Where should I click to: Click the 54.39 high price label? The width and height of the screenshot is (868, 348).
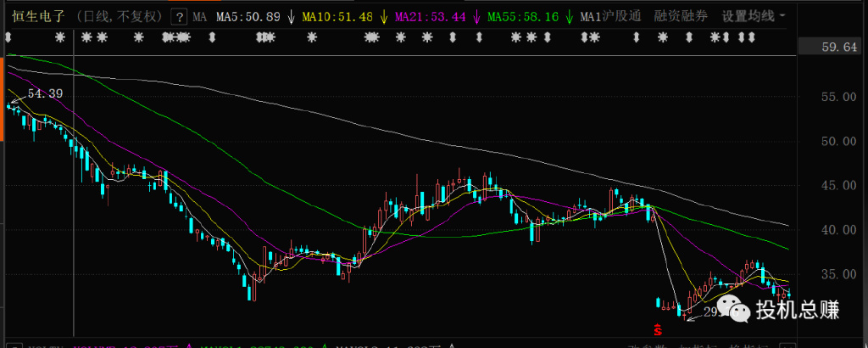[46, 93]
